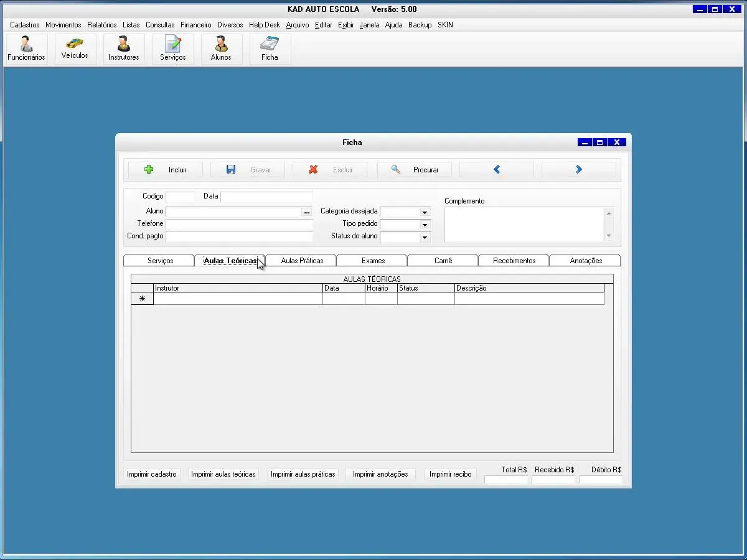Viewport: 747px width, 560px height.
Task: Open the Tipo pedido dropdown
Action: [425, 225]
